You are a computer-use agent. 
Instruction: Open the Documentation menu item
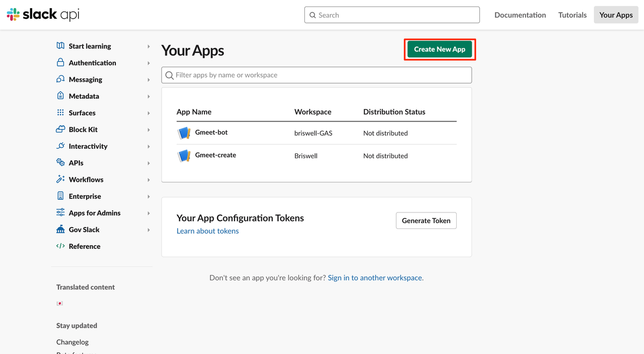click(520, 15)
